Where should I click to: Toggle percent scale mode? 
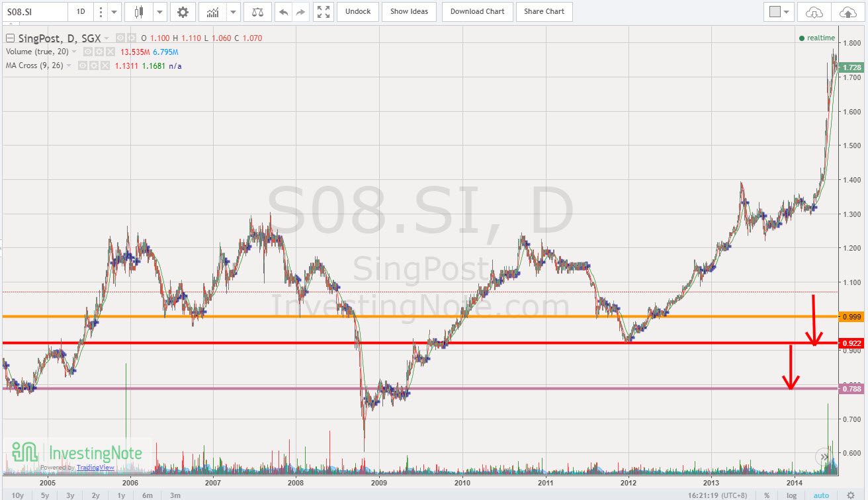(767, 495)
